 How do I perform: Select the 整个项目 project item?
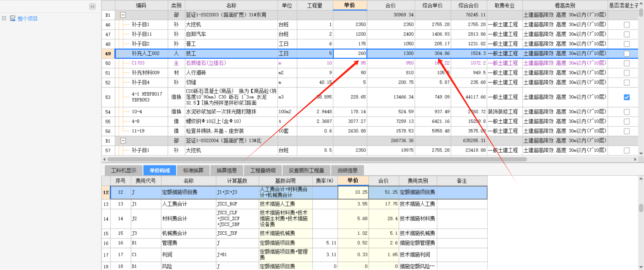(27, 18)
